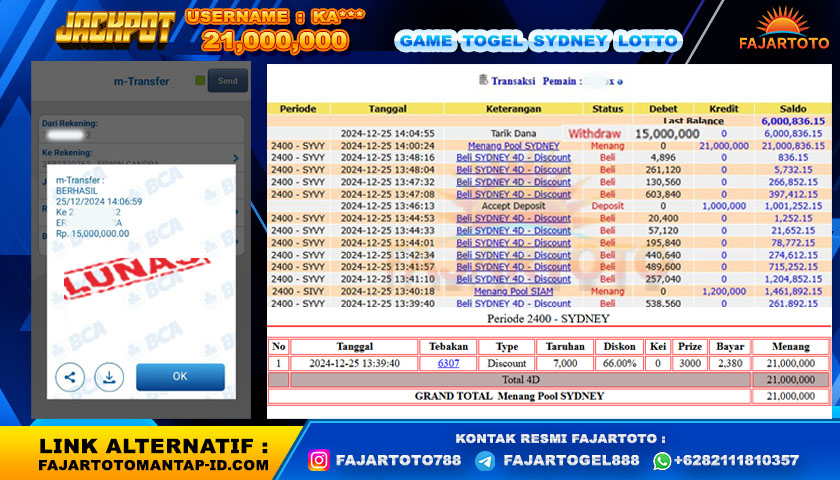Click the BERHASIL status in receipt
This screenshot has width=840, height=480.
point(77,191)
